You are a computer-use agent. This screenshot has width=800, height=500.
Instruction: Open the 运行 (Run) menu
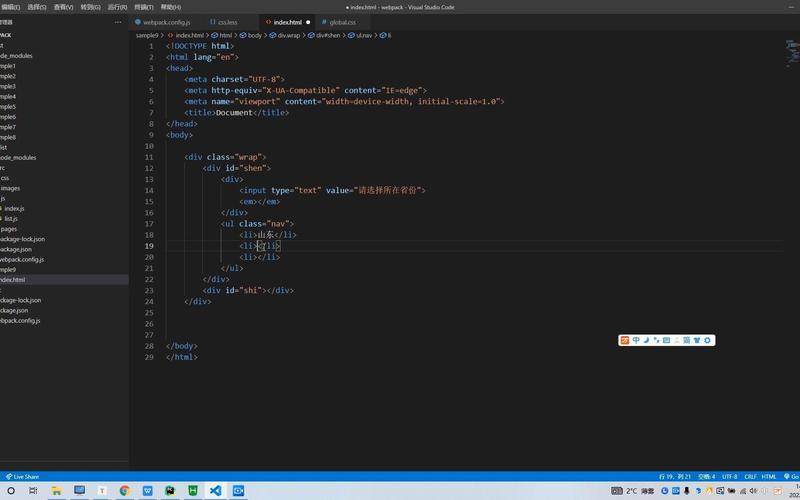(x=117, y=7)
